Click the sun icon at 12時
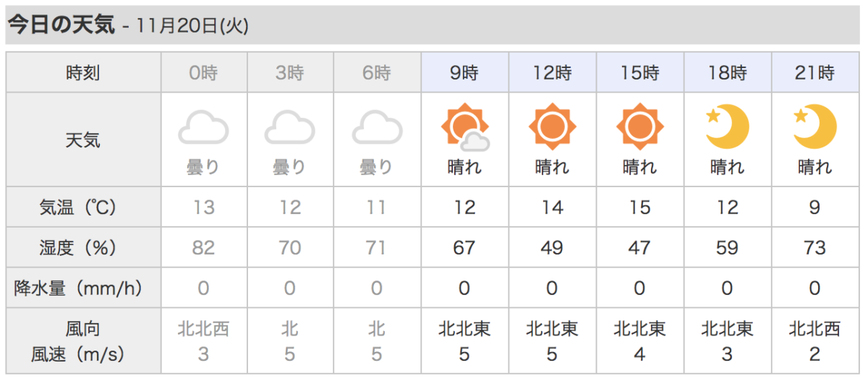This screenshot has width=868, height=381. (552, 127)
